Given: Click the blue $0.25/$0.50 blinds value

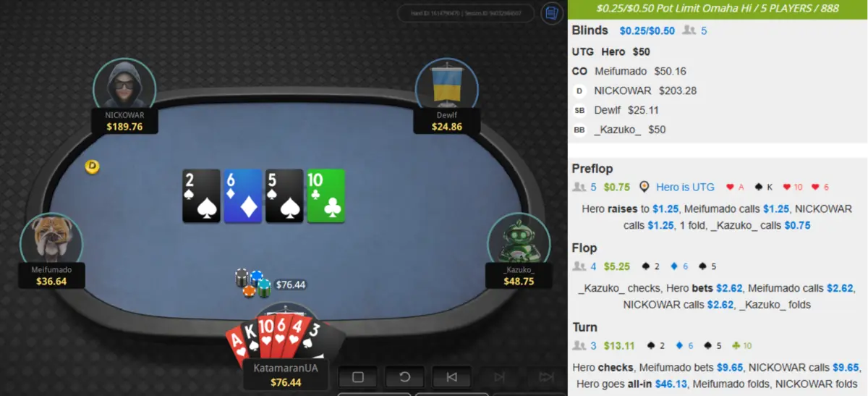Looking at the screenshot, I should (647, 31).
